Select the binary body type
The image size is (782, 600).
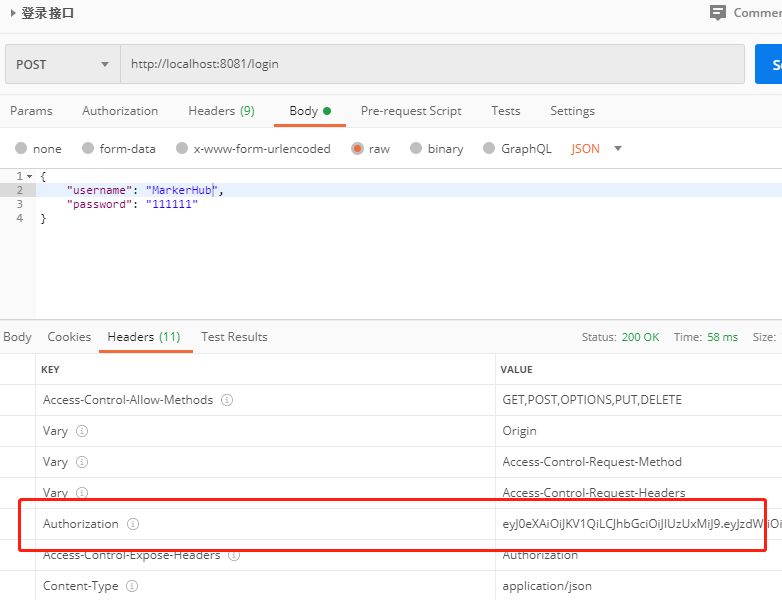pyautogui.click(x=416, y=148)
